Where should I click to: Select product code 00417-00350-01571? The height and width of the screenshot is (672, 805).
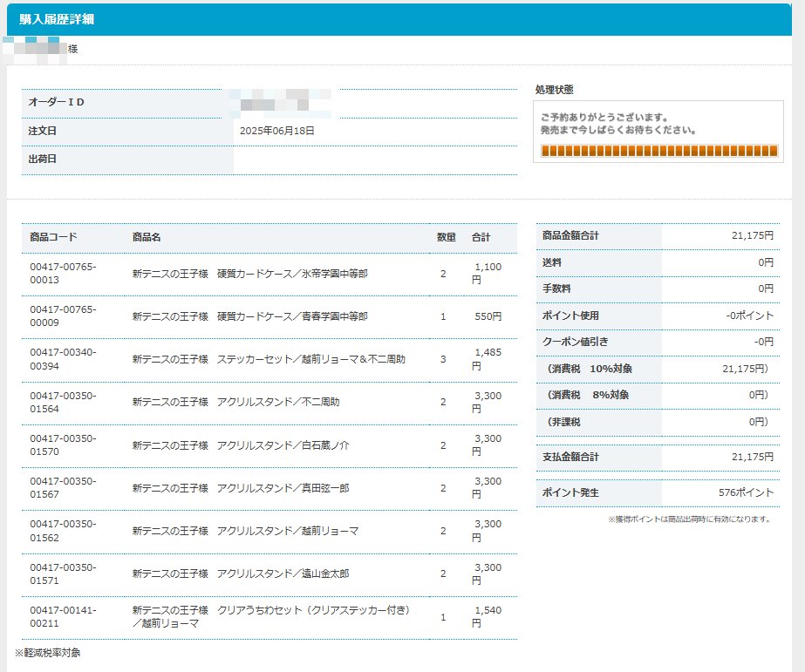click(63, 574)
